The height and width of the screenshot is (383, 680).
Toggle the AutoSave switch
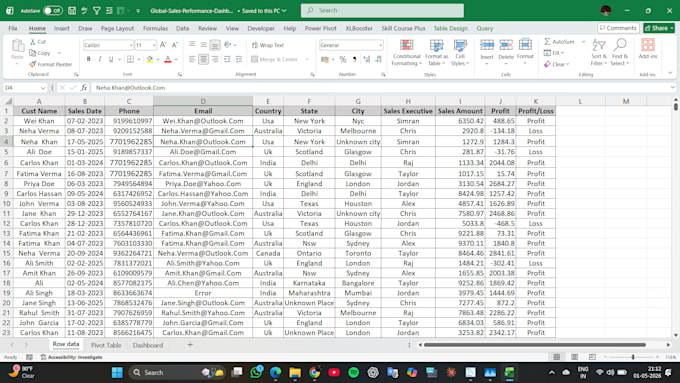(x=52, y=10)
